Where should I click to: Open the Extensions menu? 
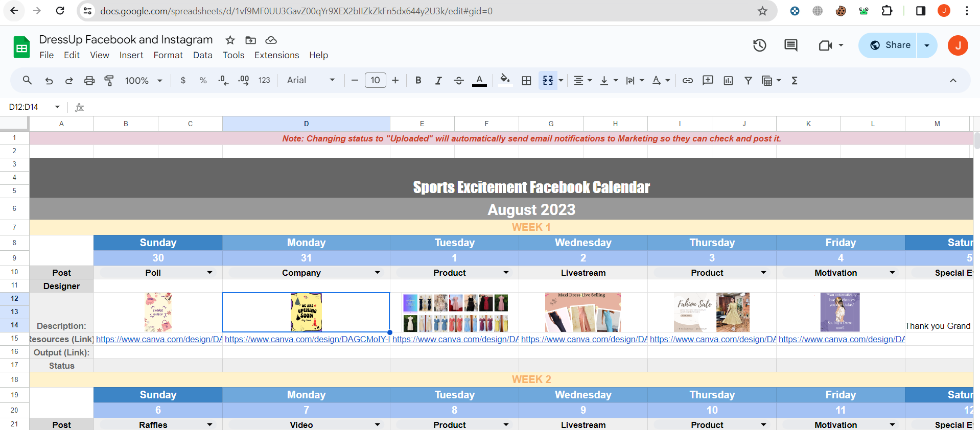point(276,55)
